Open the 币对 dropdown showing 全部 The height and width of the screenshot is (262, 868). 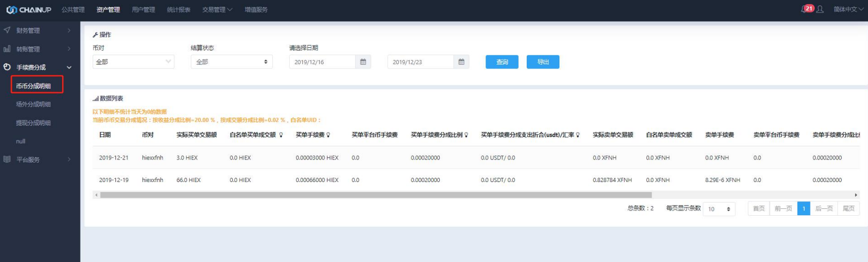133,62
